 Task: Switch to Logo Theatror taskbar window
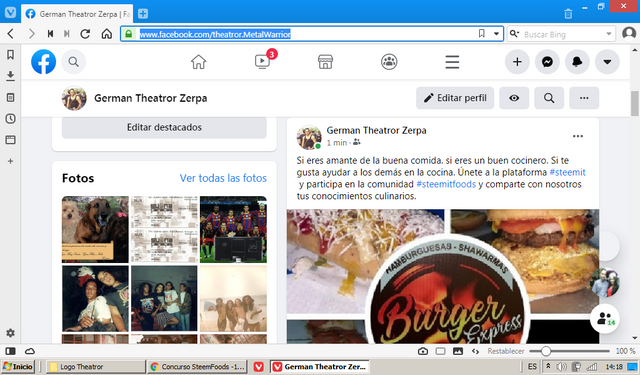coord(96,366)
